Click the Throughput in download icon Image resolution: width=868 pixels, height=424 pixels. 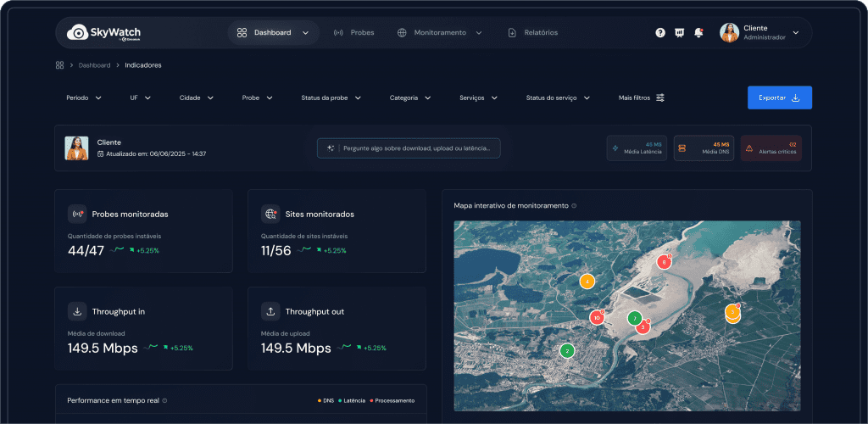(x=78, y=311)
